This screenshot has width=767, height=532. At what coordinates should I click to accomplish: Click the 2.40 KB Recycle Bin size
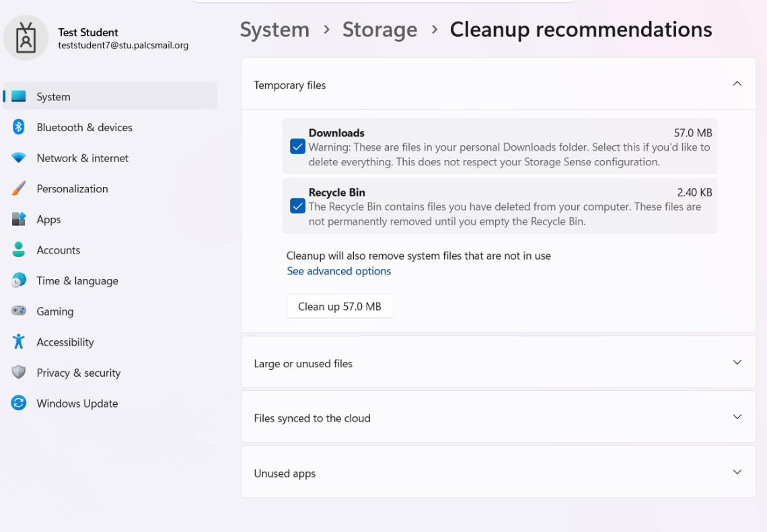[694, 192]
